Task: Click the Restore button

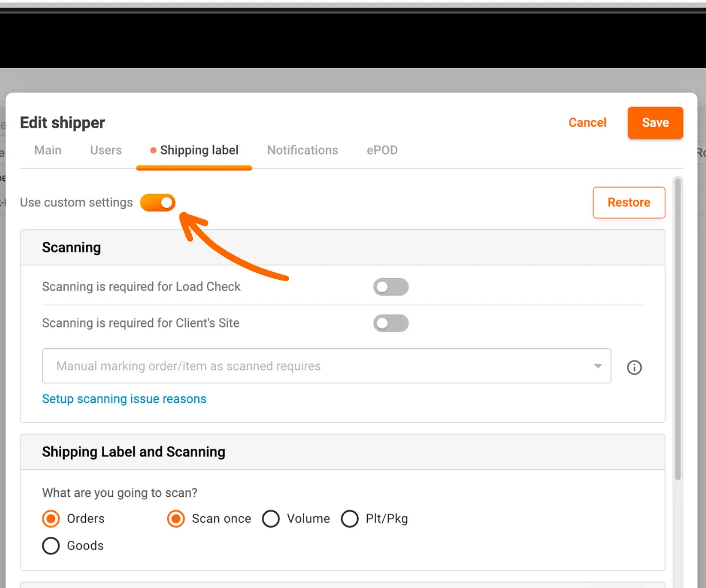Action: [629, 202]
